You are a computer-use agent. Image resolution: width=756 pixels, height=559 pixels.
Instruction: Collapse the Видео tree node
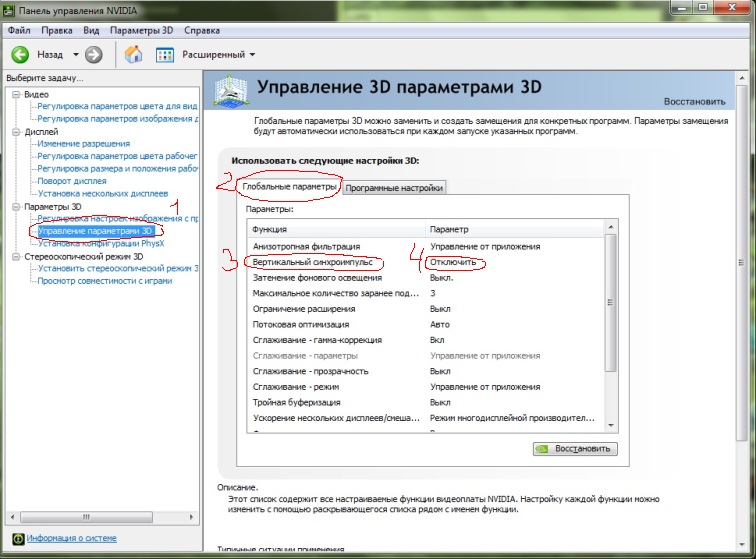(16, 95)
